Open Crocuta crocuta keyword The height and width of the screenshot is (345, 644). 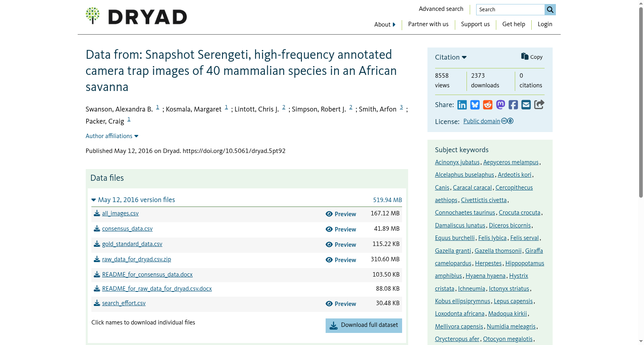pos(520,213)
